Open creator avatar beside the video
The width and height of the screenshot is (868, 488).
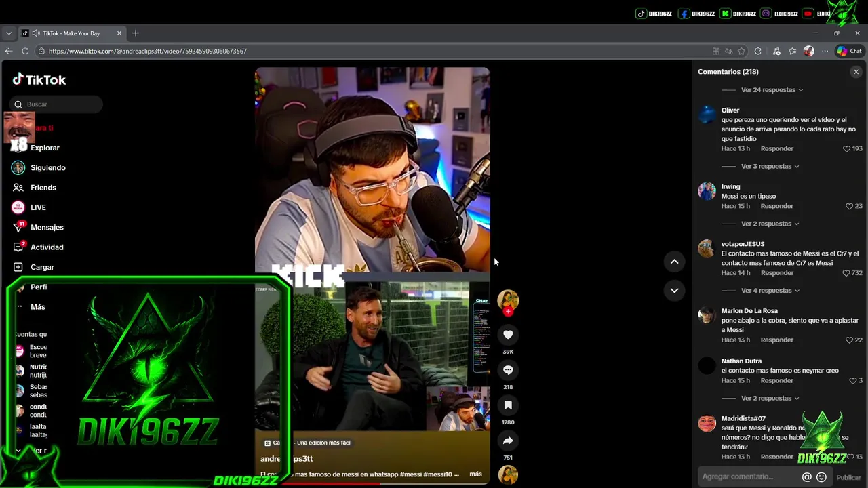point(508,300)
